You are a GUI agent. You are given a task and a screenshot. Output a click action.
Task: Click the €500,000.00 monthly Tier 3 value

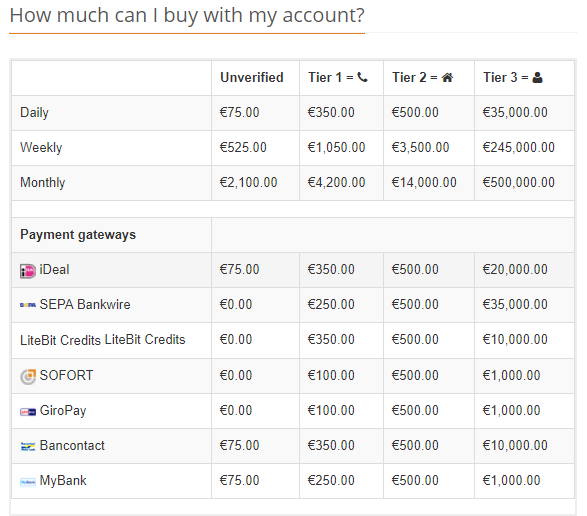coord(518,182)
